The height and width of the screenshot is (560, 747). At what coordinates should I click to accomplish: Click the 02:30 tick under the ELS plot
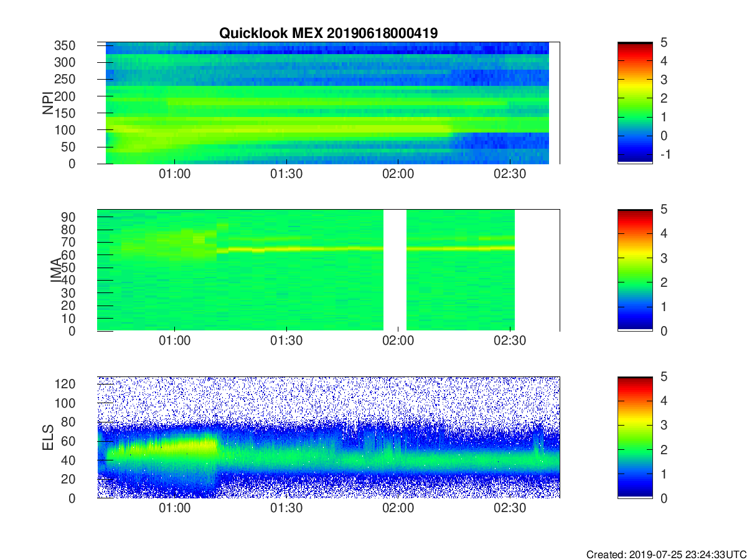click(x=509, y=509)
